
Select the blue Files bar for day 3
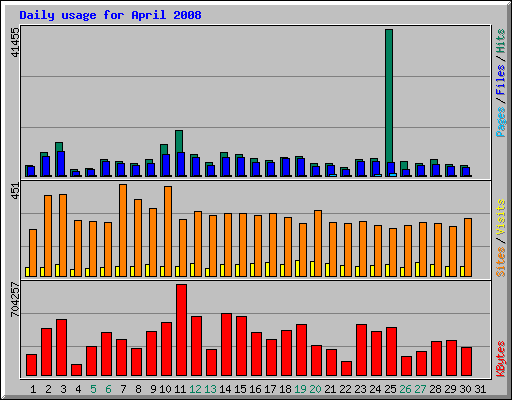coord(61,164)
